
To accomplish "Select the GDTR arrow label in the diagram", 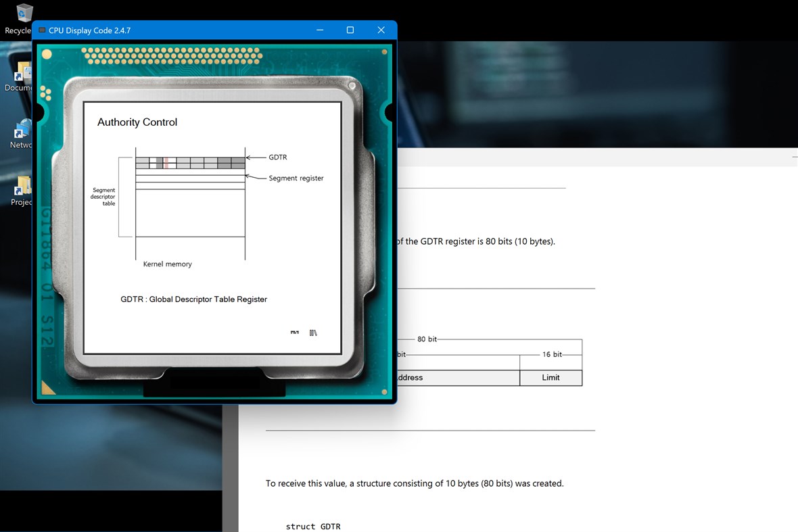I will 277,157.
